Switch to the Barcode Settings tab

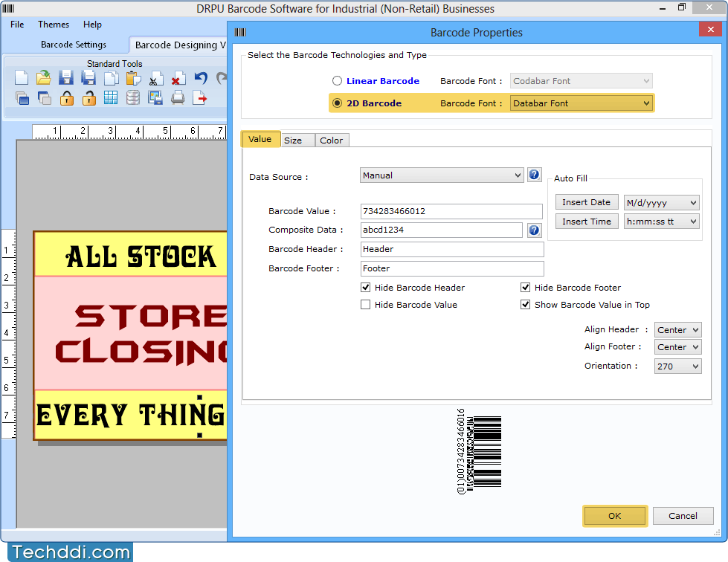(74, 45)
